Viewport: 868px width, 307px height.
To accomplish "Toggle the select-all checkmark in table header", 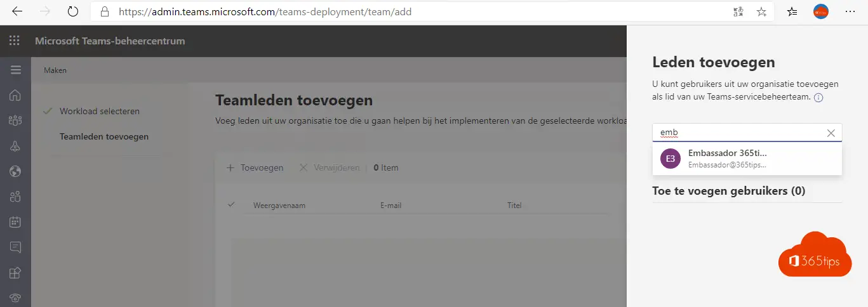I will pyautogui.click(x=231, y=204).
